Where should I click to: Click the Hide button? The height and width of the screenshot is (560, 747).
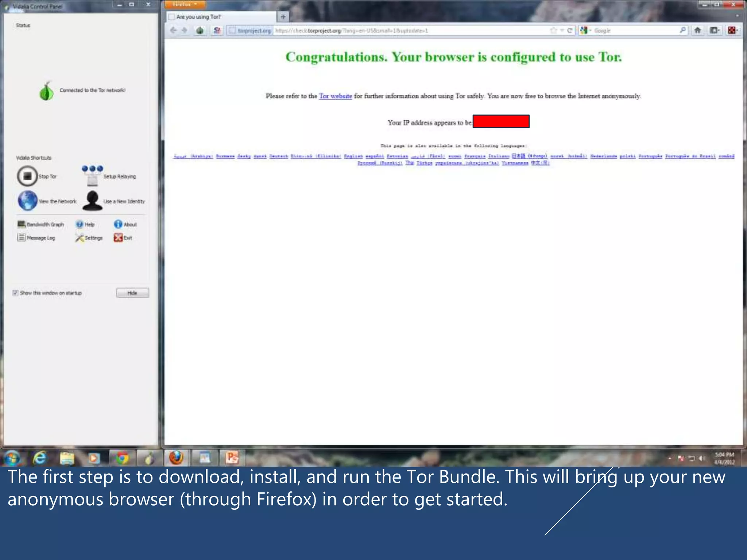point(132,293)
